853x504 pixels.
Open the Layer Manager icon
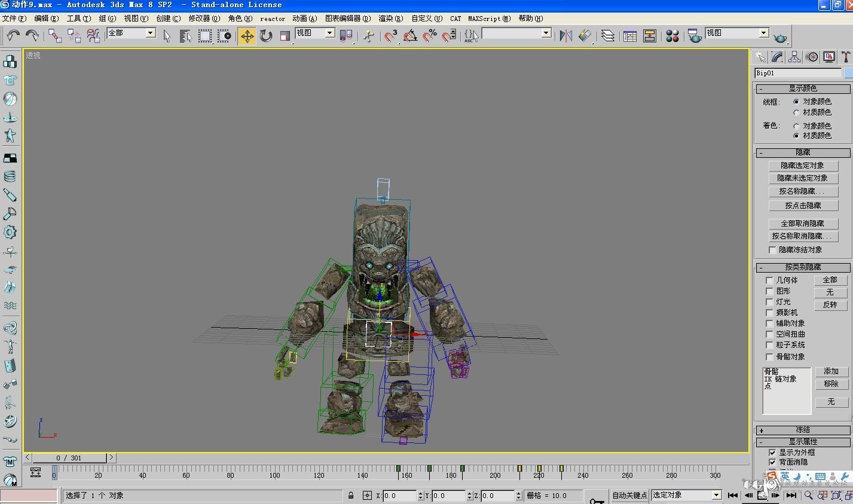coord(608,36)
